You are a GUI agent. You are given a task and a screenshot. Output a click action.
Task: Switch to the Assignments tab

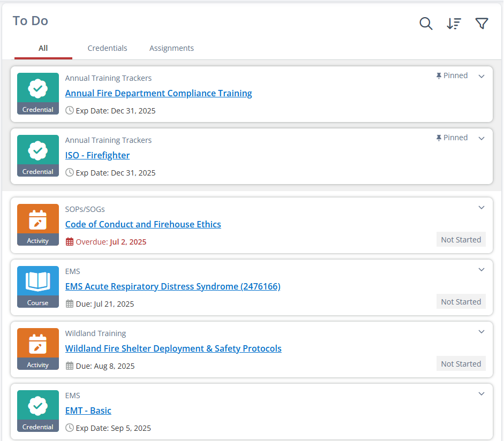pyautogui.click(x=171, y=48)
